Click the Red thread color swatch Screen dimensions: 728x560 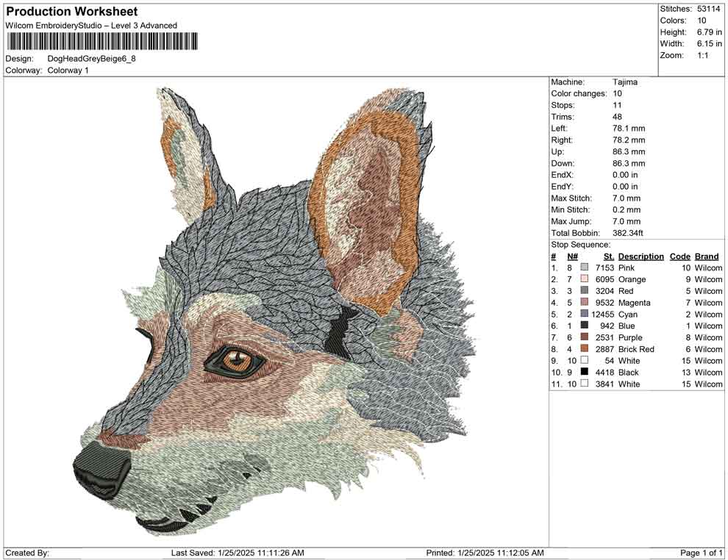(583, 291)
